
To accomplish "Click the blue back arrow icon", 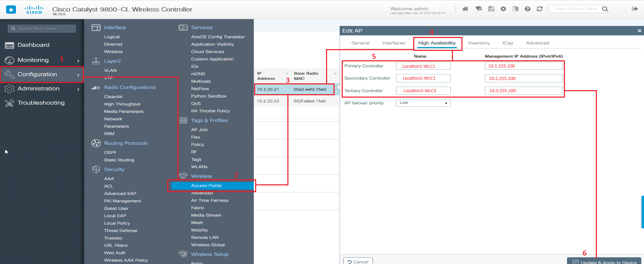I will pos(11,9).
